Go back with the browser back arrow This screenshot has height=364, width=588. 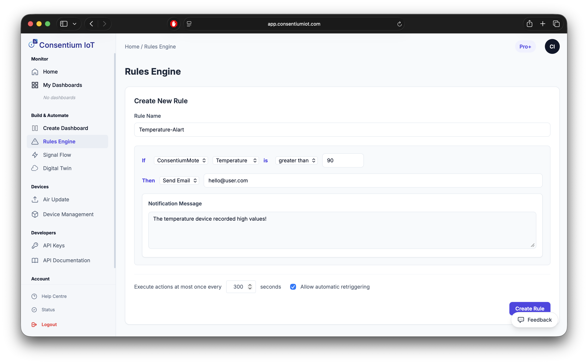[91, 24]
